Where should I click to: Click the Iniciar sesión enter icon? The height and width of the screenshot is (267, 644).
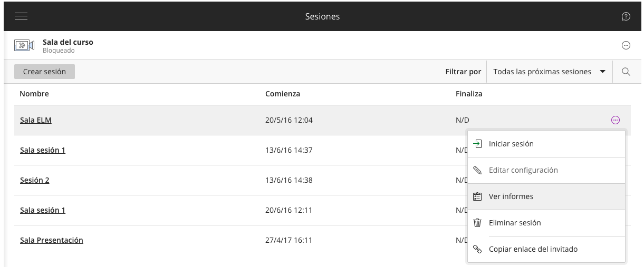point(477,144)
